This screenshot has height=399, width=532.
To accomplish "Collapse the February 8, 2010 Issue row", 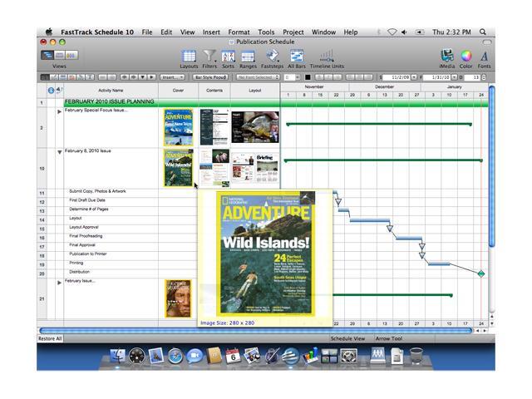I will 59,152.
